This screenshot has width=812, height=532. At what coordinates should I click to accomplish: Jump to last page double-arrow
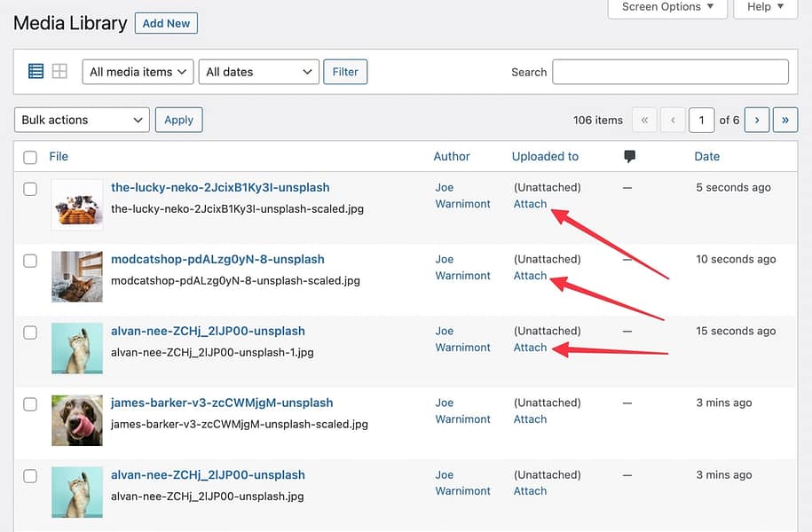pos(784,119)
